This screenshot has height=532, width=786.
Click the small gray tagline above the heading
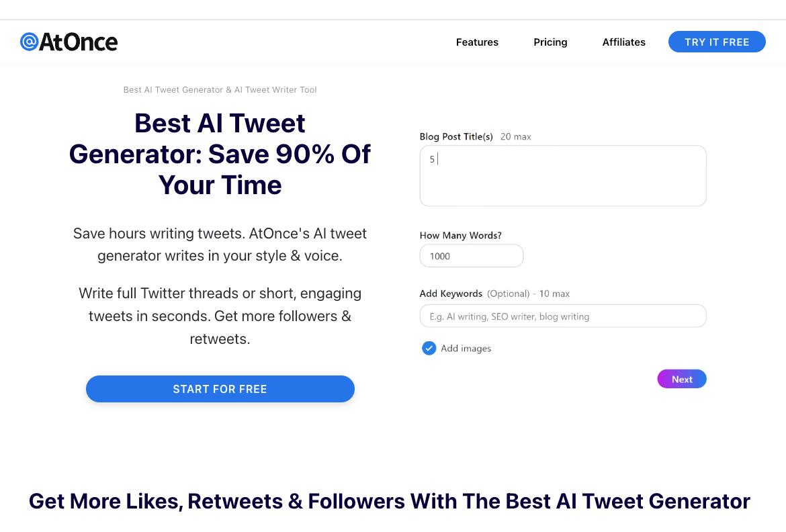[x=220, y=90]
